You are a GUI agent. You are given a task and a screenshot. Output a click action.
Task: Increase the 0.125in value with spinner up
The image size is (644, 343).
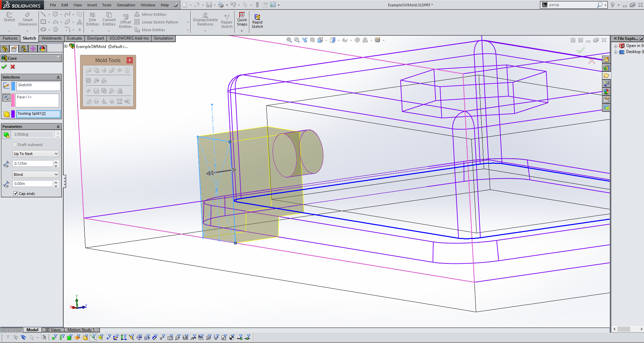[56, 162]
